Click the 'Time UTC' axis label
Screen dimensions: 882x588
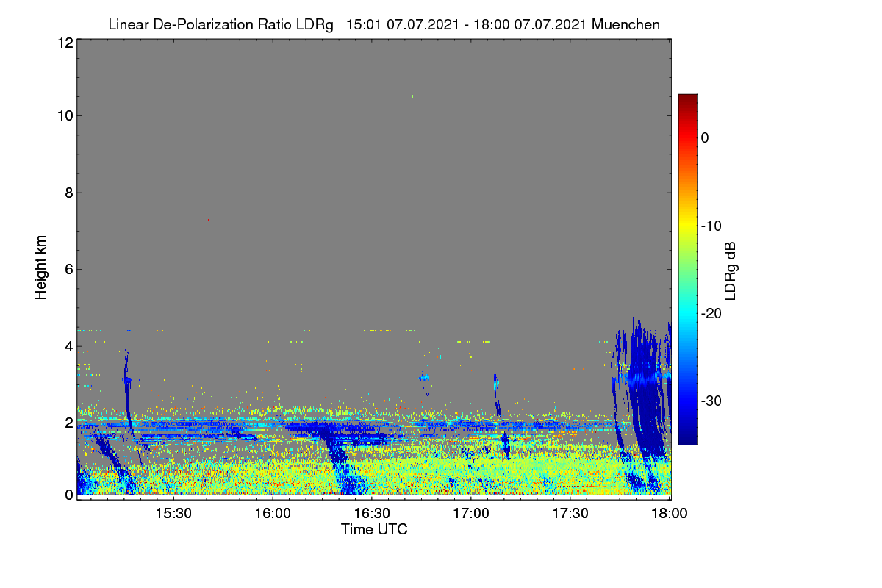tap(374, 529)
